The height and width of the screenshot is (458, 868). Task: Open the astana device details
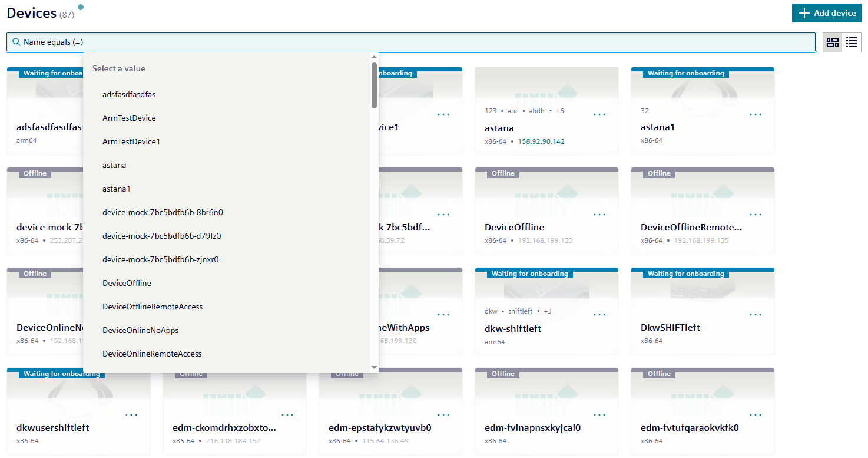[499, 128]
